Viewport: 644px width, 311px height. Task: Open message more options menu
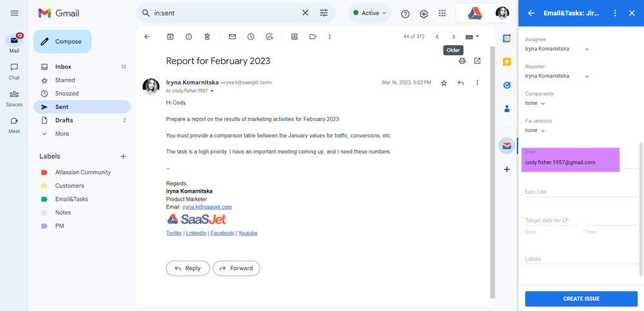(477, 83)
